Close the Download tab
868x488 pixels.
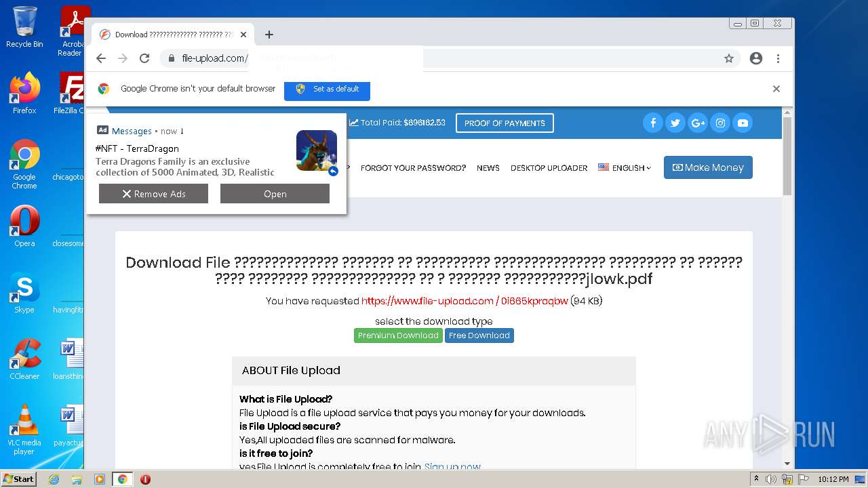point(243,35)
